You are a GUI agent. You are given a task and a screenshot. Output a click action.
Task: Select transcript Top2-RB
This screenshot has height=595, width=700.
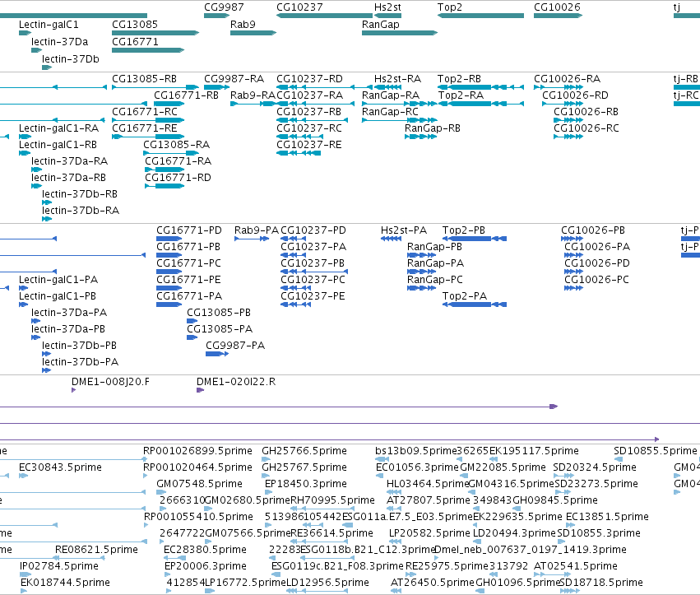[459, 79]
